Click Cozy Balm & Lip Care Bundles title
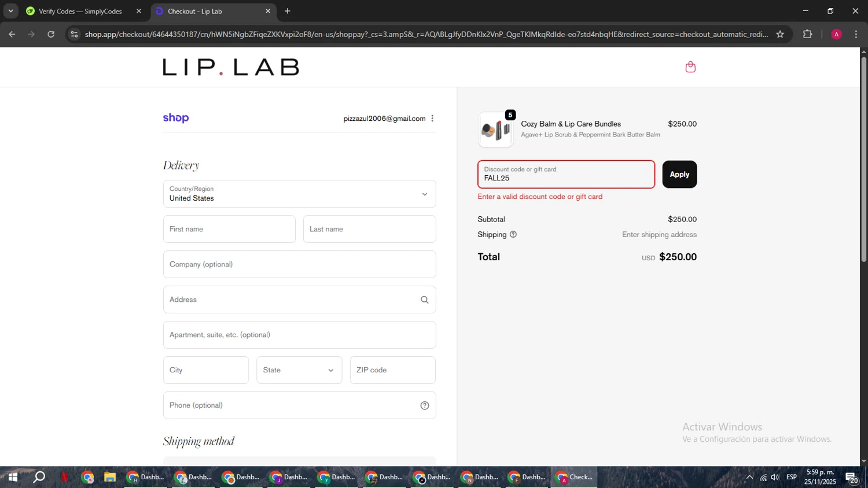Image resolution: width=868 pixels, height=488 pixels. pyautogui.click(x=571, y=124)
